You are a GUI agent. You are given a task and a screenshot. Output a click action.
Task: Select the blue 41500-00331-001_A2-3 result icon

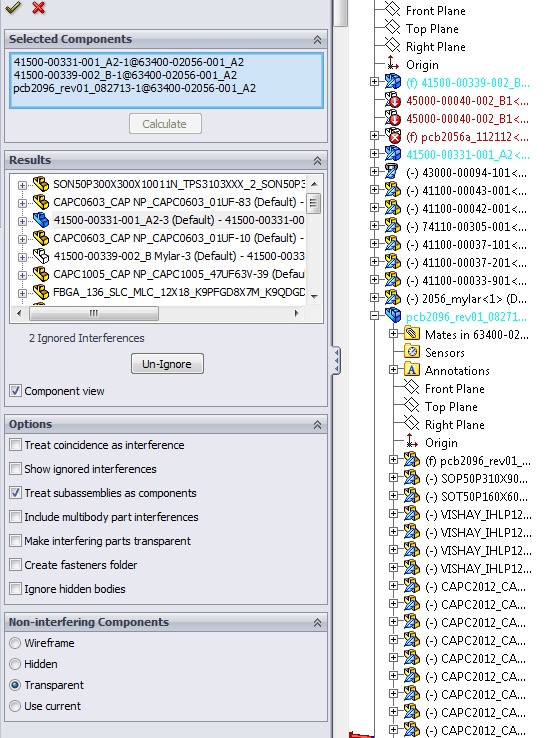41,220
